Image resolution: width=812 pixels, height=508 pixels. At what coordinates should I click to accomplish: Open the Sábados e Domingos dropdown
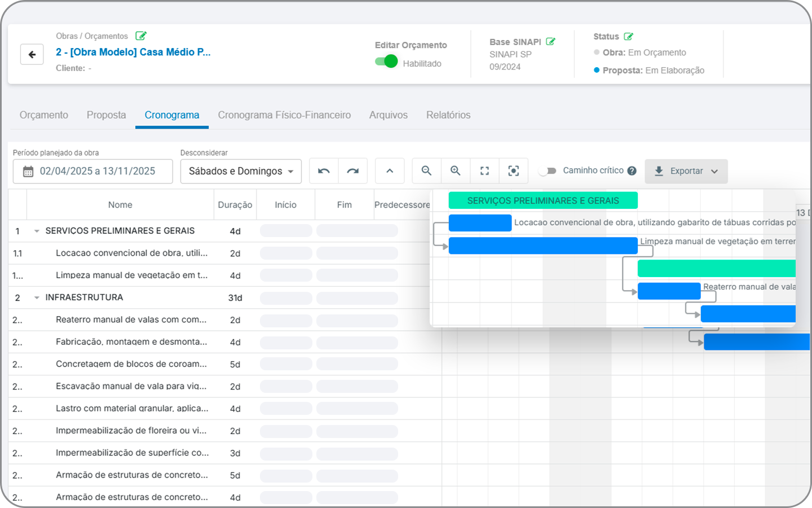(241, 172)
